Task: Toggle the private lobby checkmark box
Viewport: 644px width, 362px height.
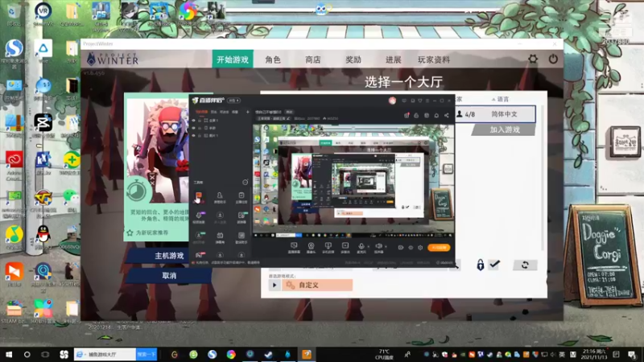Action: pos(495,265)
